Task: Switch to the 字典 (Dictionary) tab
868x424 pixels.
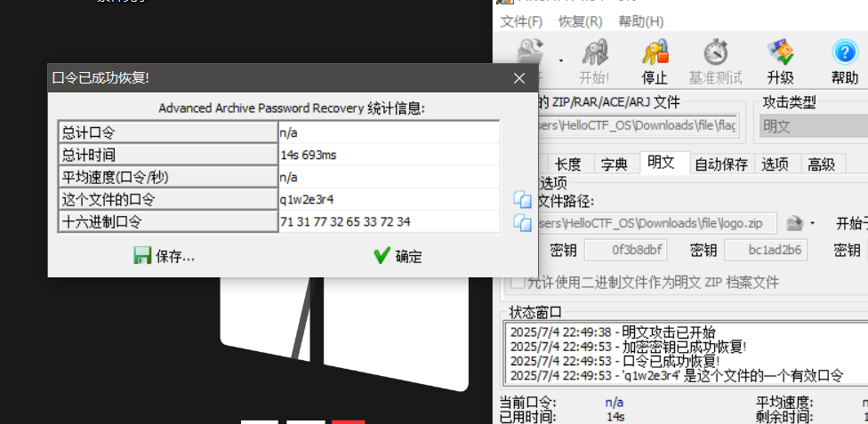Action: pyautogui.click(x=614, y=164)
